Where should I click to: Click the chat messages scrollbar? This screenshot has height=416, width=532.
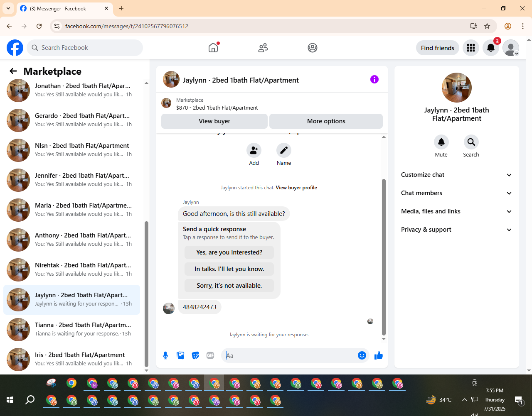[384, 257]
